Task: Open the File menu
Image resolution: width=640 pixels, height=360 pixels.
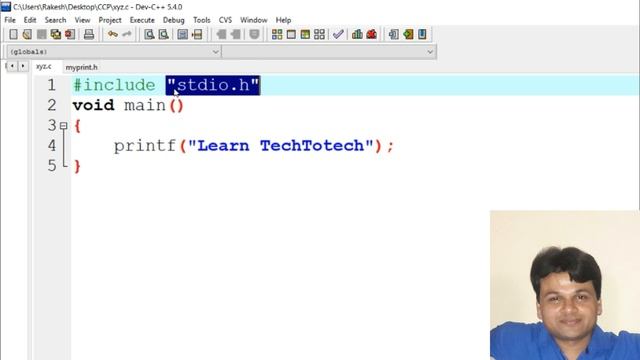Action: (x=10, y=20)
